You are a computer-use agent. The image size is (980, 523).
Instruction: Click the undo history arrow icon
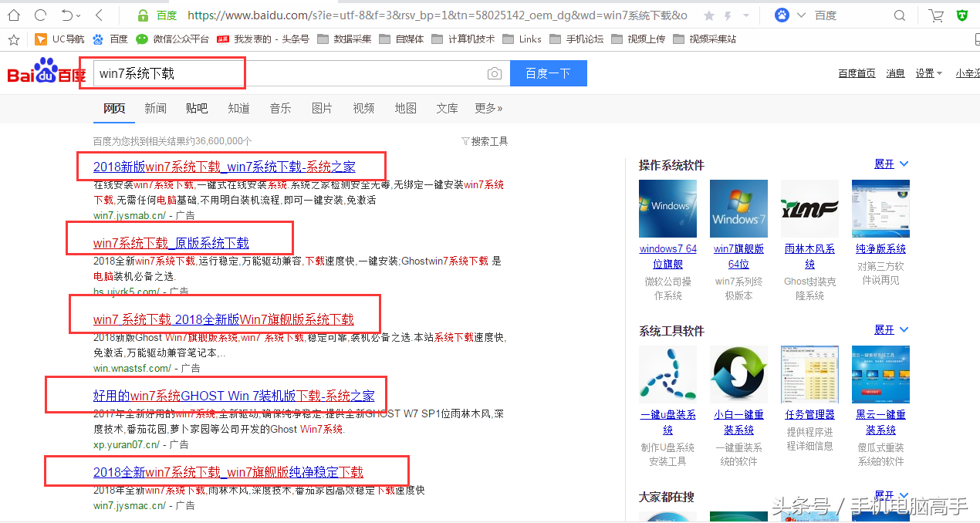coord(67,15)
